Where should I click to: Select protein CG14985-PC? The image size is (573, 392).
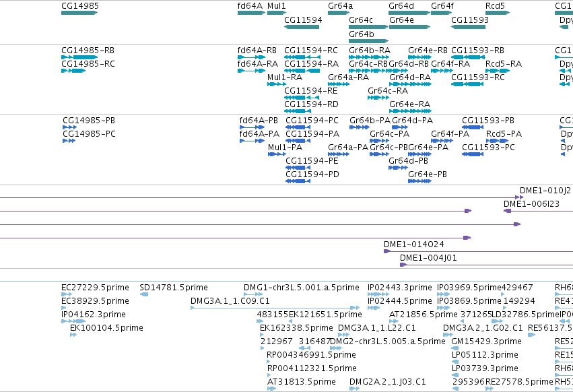(69, 141)
